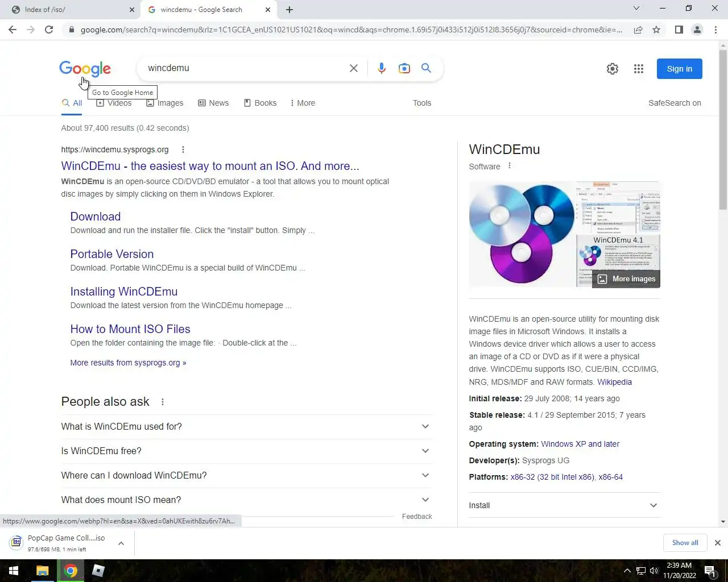The height and width of the screenshot is (582, 728).
Task: Click the Chrome taskbar icon
Action: coord(71,571)
